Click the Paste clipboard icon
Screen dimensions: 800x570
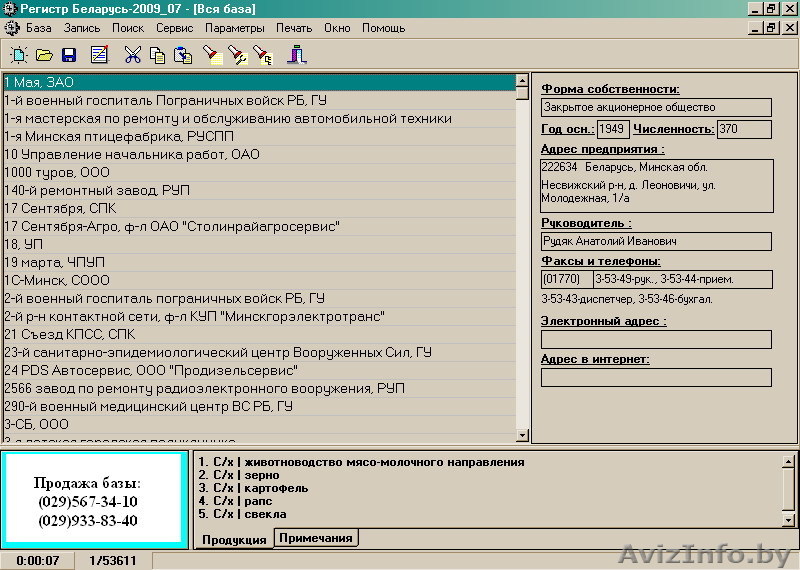coord(182,55)
